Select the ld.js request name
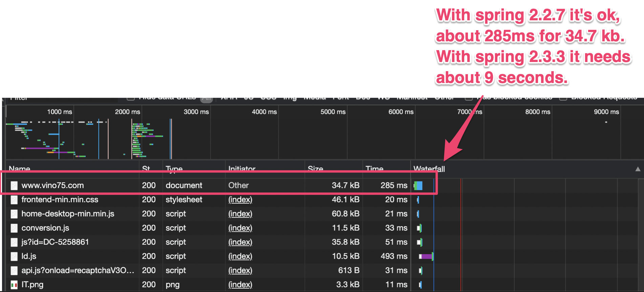 point(29,256)
